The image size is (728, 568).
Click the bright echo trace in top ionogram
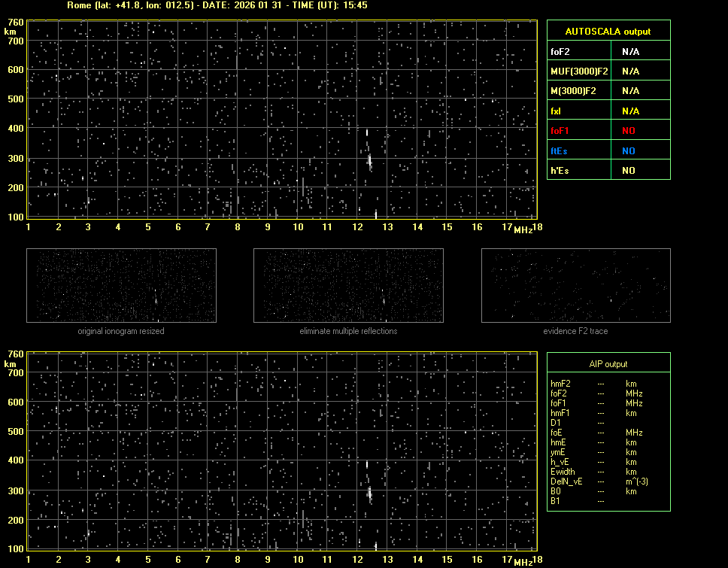click(369, 159)
